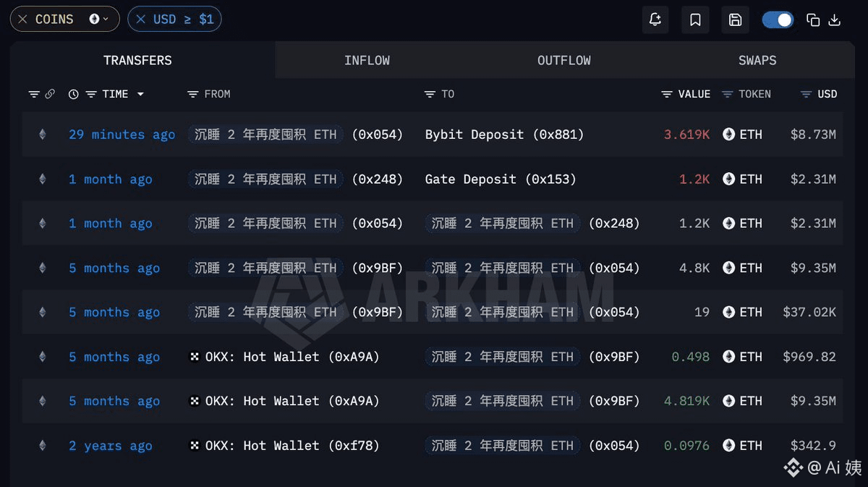Viewport: 868px width, 487px height.
Task: Click OKX logo icon in 4.819K row
Action: (x=195, y=401)
